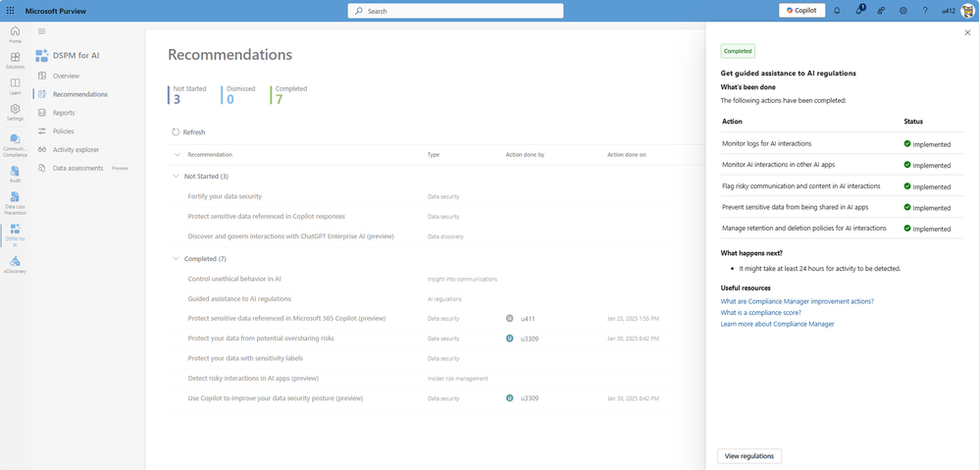Collapse the Not Started (3) group
The height and width of the screenshot is (470, 980).
pyautogui.click(x=176, y=177)
